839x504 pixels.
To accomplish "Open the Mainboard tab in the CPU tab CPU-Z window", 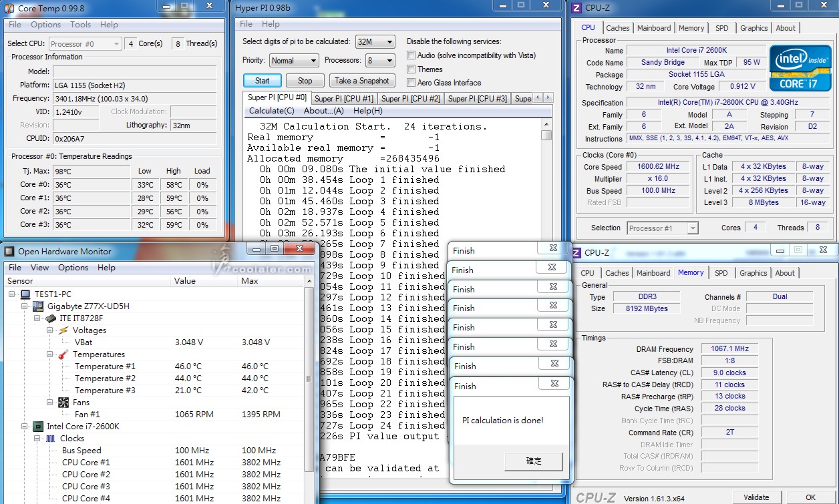I will click(654, 28).
